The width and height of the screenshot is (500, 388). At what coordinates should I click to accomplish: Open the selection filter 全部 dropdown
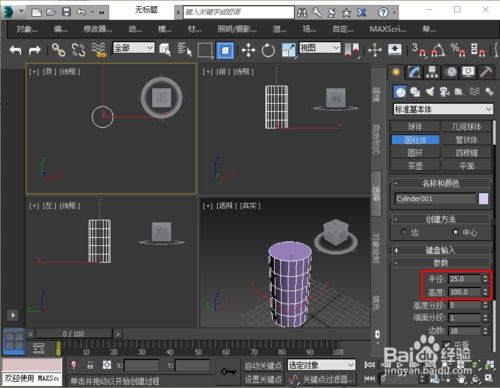(134, 48)
